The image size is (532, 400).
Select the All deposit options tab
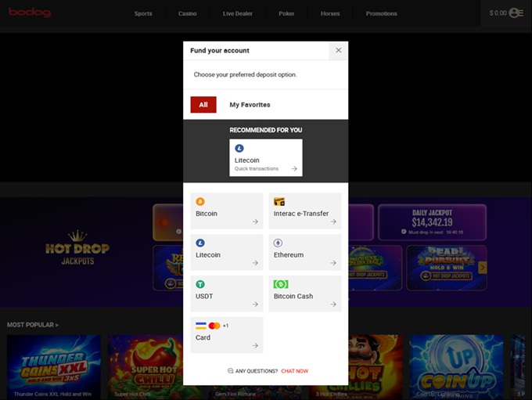pos(203,105)
